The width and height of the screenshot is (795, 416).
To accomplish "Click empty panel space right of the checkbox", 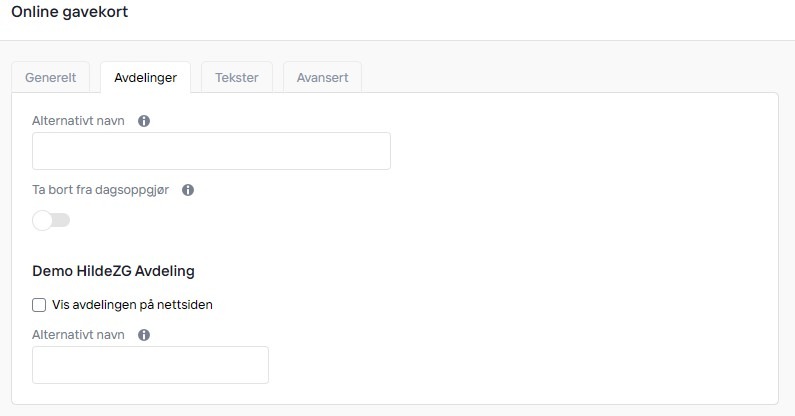I will 500,305.
